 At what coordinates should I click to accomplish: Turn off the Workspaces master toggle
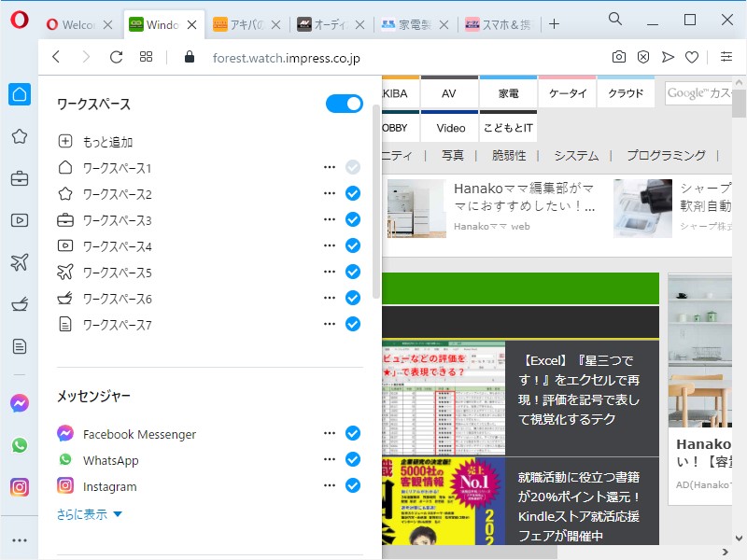pyautogui.click(x=343, y=105)
